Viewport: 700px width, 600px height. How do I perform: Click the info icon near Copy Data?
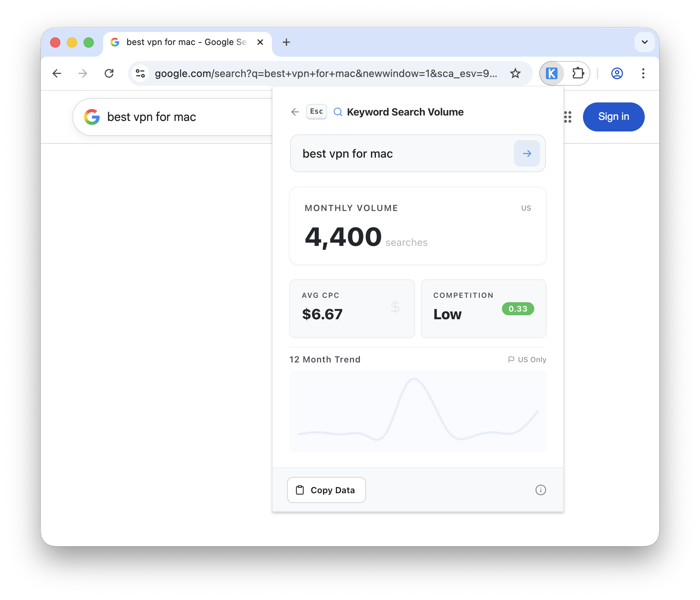540,490
